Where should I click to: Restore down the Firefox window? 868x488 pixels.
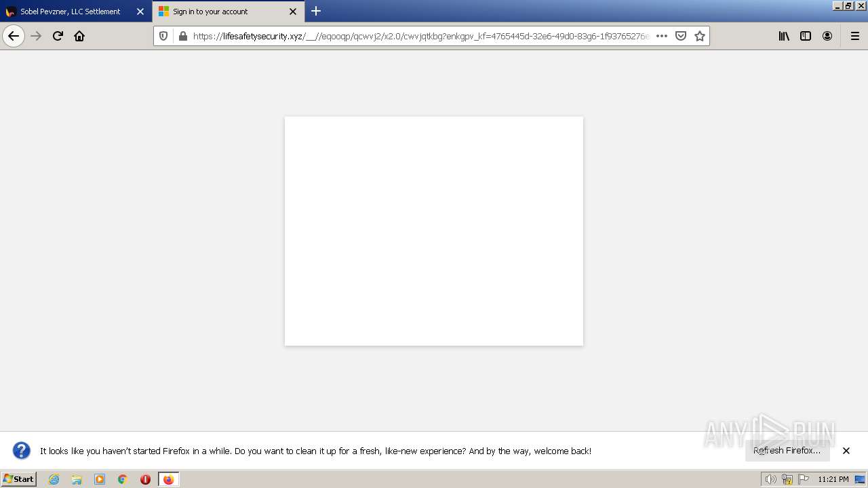[x=848, y=5]
